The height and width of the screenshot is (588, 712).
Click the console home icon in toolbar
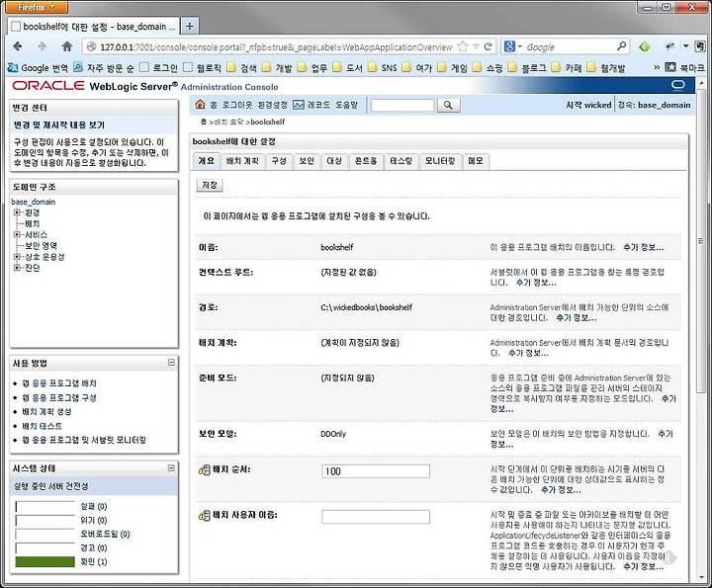200,105
